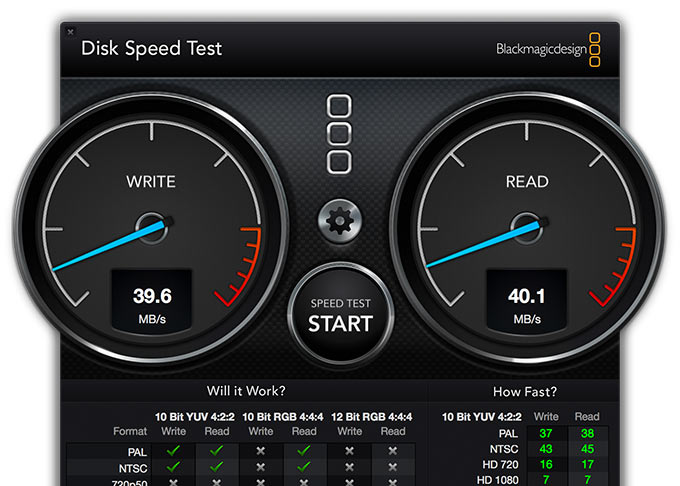Click the READ gauge label

[x=527, y=182]
